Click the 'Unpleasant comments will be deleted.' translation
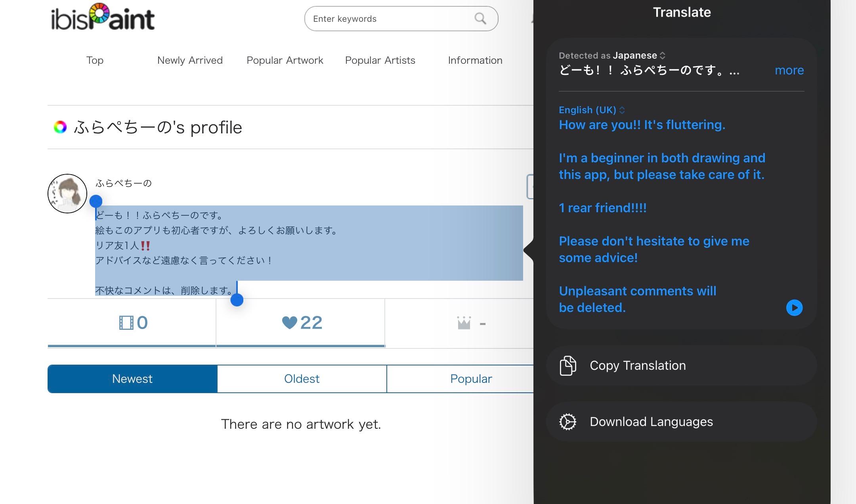The image size is (856, 504). [x=638, y=299]
